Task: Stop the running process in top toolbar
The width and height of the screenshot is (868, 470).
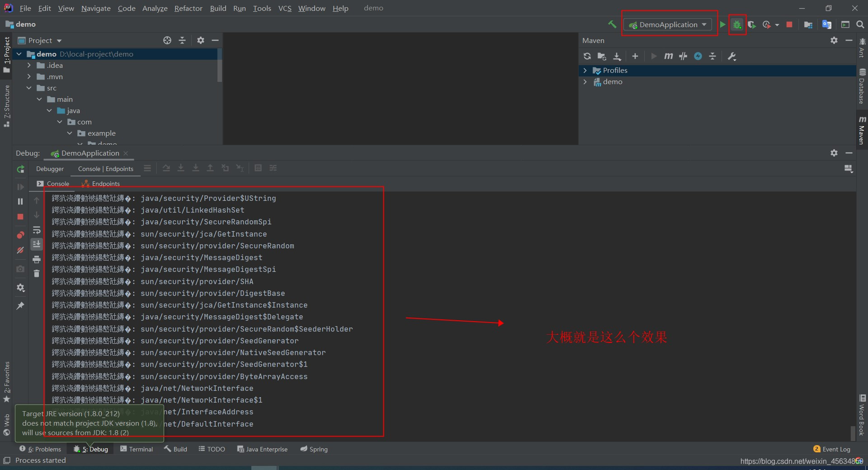Action: tap(789, 24)
